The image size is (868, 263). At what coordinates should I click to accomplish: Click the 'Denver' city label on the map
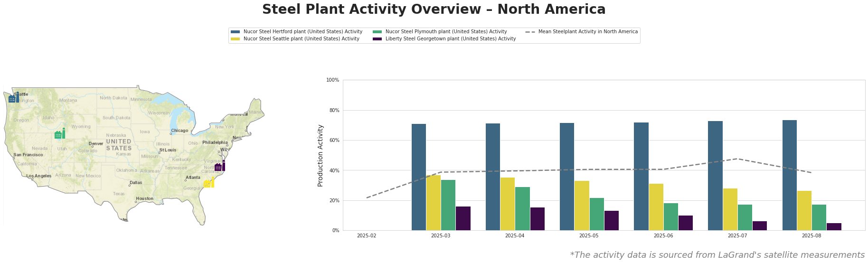[x=96, y=143]
